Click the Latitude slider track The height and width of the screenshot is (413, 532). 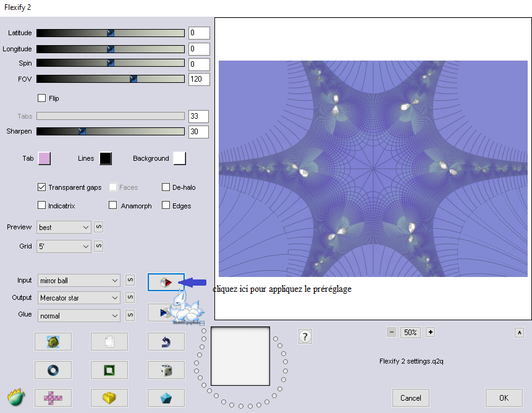coord(110,33)
